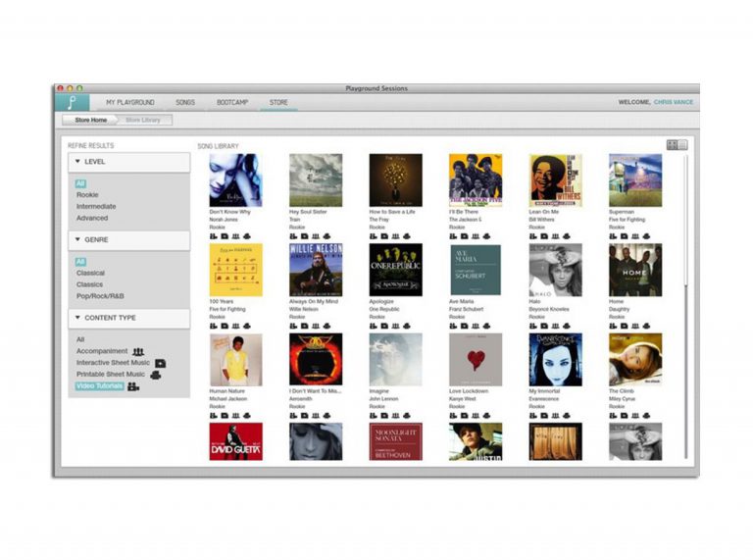Screen dimensions: 753x560
Task: Open the BOOTCAMP tab
Action: (232, 102)
